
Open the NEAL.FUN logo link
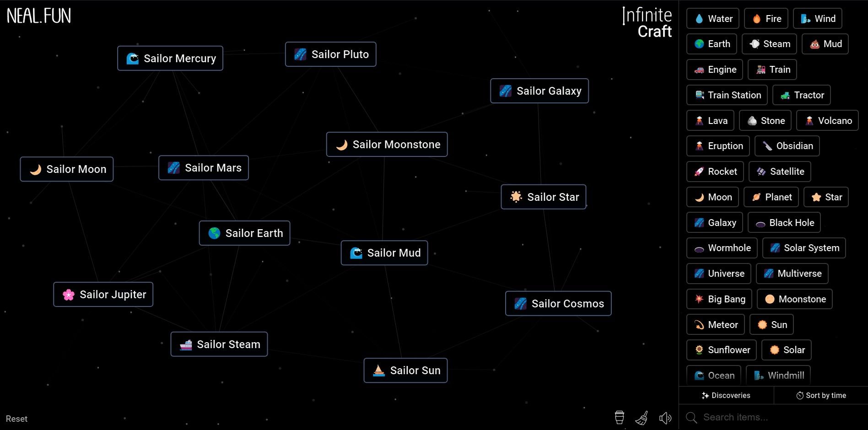tap(39, 16)
